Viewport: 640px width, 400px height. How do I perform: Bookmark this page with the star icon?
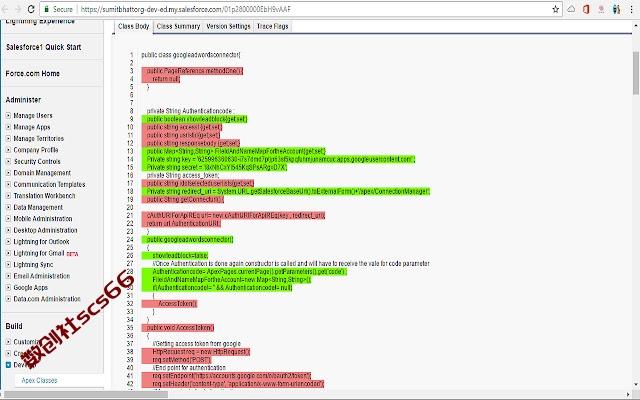[x=556, y=9]
